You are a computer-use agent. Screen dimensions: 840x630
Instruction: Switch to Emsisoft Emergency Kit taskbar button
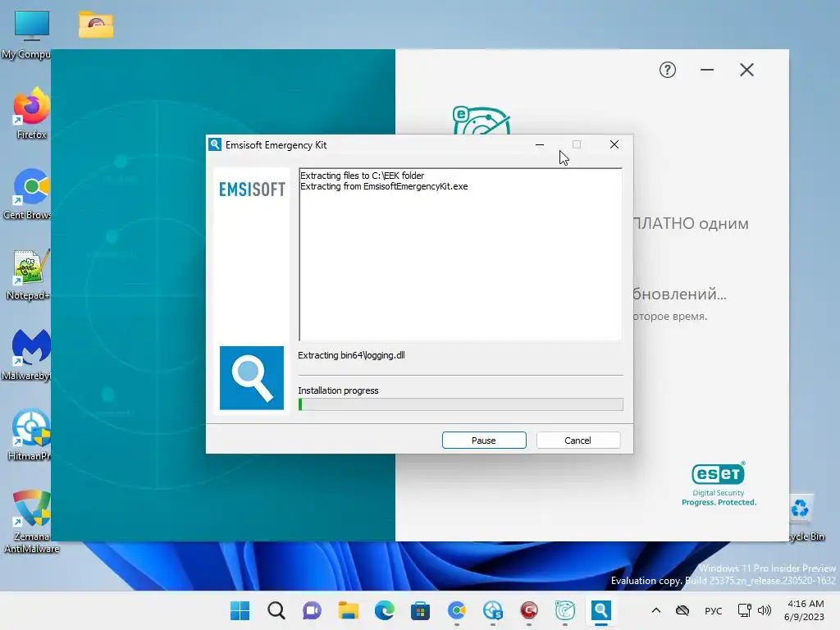(601, 610)
